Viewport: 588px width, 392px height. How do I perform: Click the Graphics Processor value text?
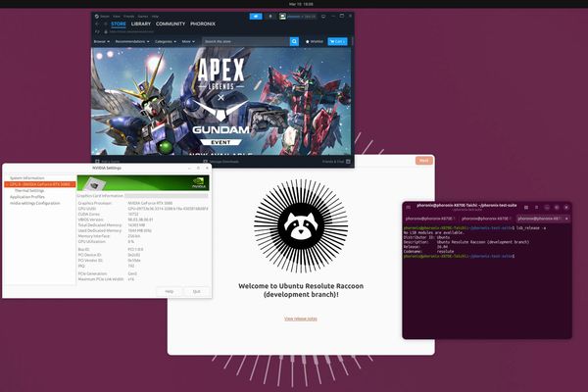(x=150, y=203)
